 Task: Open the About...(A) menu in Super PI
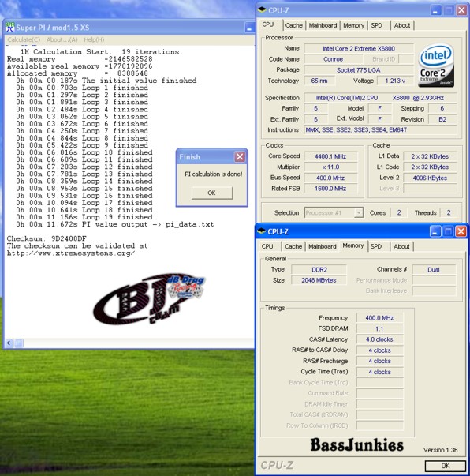[62, 39]
